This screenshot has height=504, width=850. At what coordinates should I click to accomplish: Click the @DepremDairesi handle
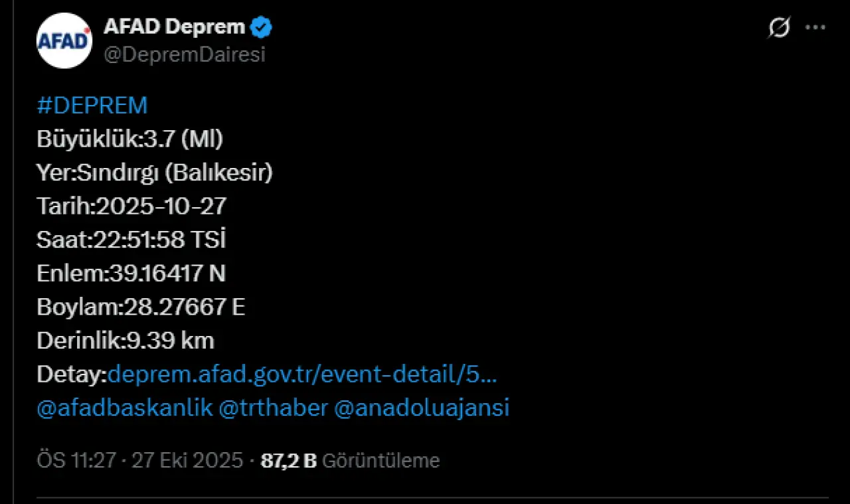(x=184, y=55)
